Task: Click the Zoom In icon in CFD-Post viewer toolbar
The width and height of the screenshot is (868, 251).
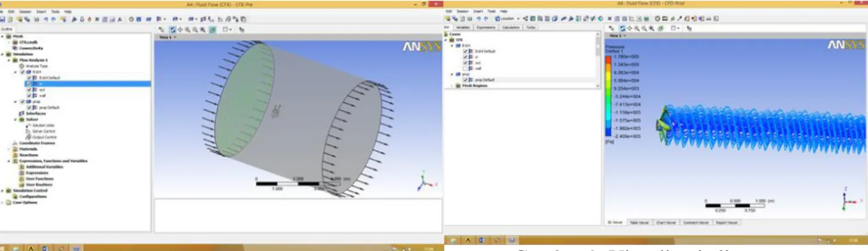Action: click(637, 29)
